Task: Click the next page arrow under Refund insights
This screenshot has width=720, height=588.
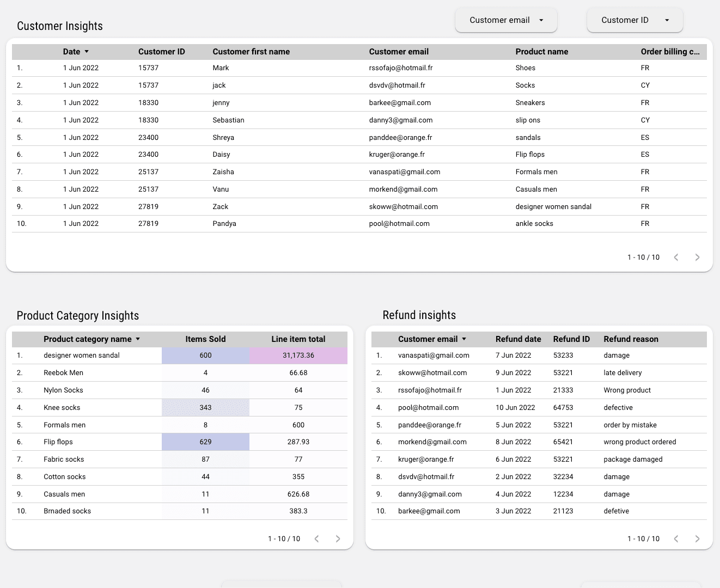Action: [697, 538]
